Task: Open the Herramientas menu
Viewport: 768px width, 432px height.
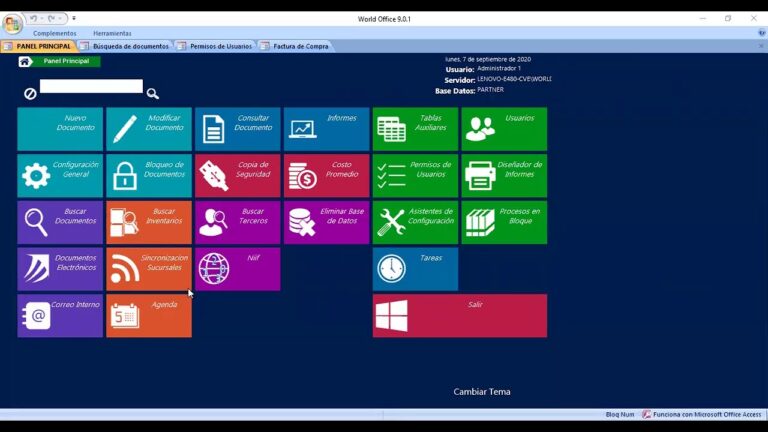Action: click(x=112, y=33)
